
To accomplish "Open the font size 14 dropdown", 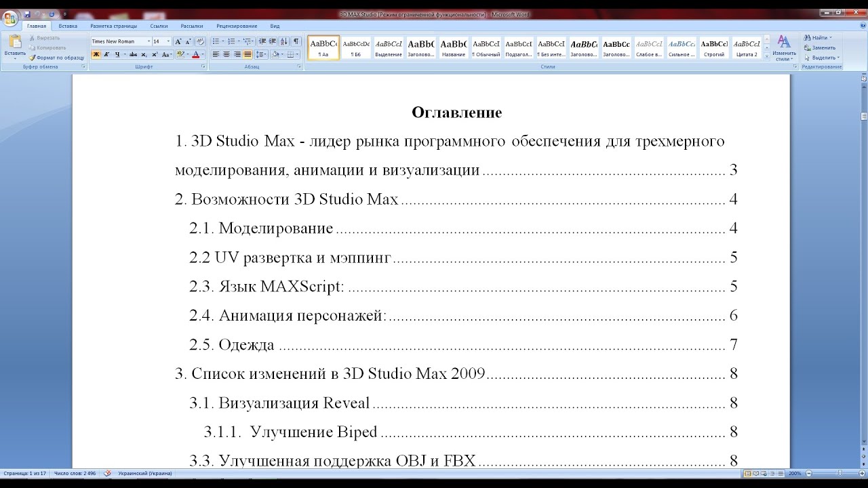I will coord(168,41).
